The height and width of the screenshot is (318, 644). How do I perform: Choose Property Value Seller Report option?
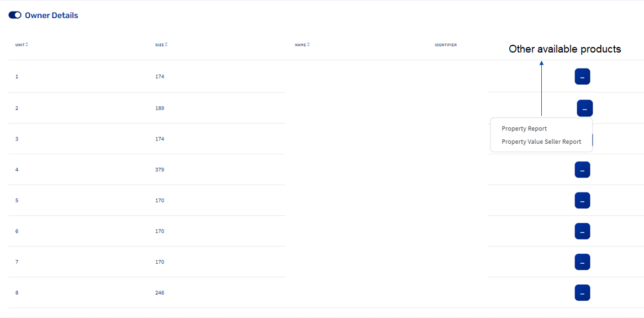(541, 142)
